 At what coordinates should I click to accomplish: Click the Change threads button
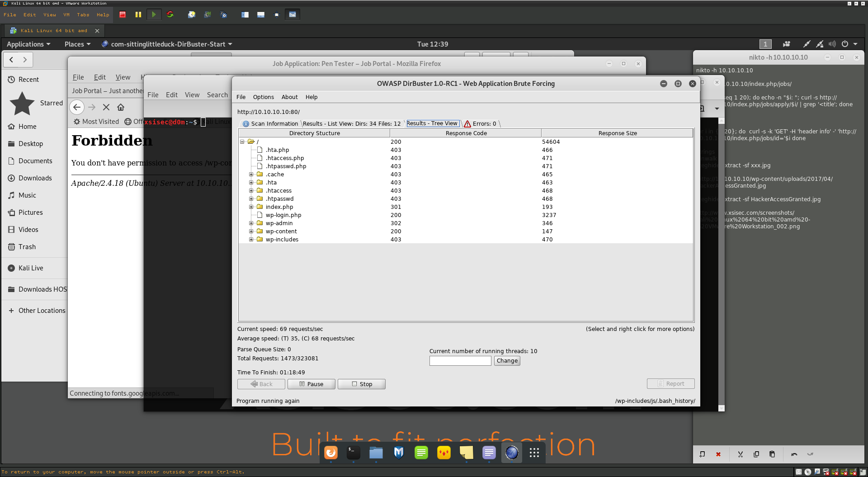[x=507, y=361]
